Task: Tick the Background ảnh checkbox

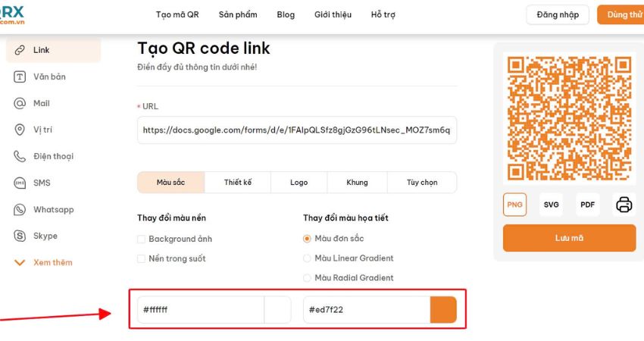Action: tap(141, 239)
